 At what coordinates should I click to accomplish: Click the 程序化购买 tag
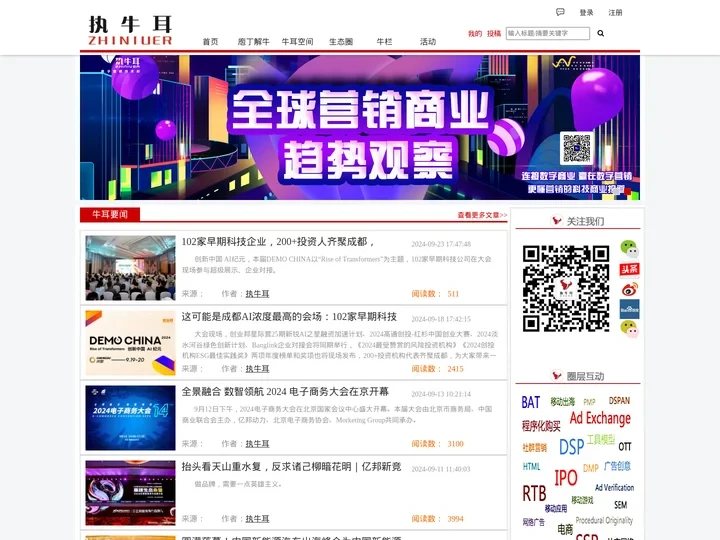pos(541,426)
